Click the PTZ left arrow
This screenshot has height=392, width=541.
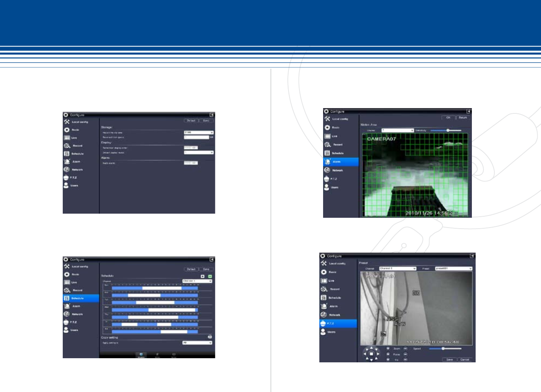365,354
